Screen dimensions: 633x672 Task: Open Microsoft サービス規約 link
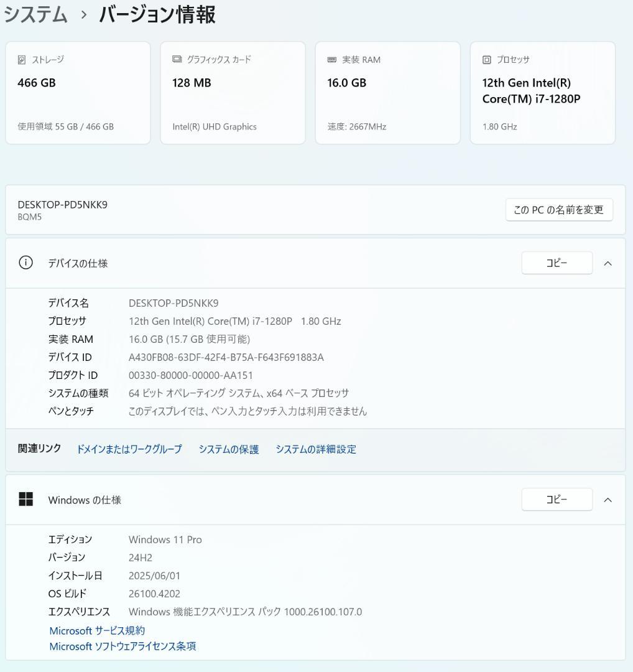[97, 630]
